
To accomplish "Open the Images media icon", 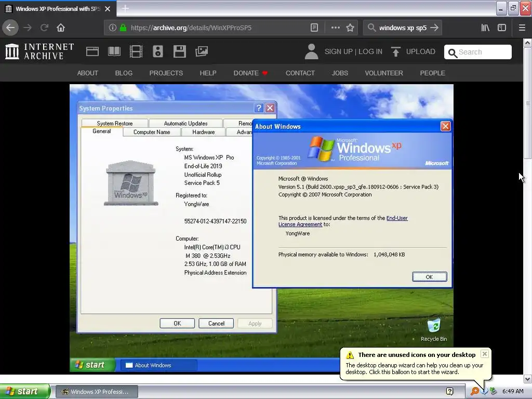I will (x=202, y=51).
